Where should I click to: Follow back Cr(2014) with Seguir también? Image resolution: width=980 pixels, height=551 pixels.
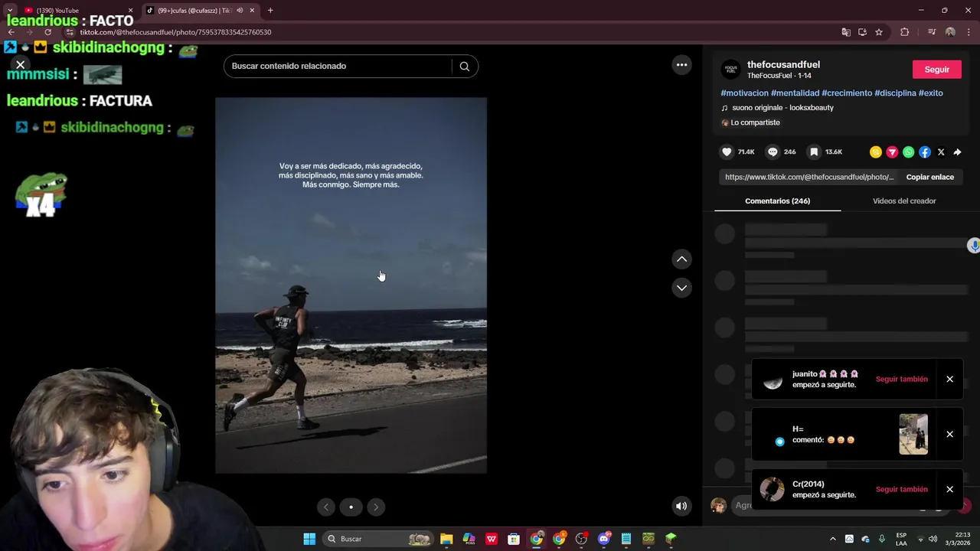901,489
